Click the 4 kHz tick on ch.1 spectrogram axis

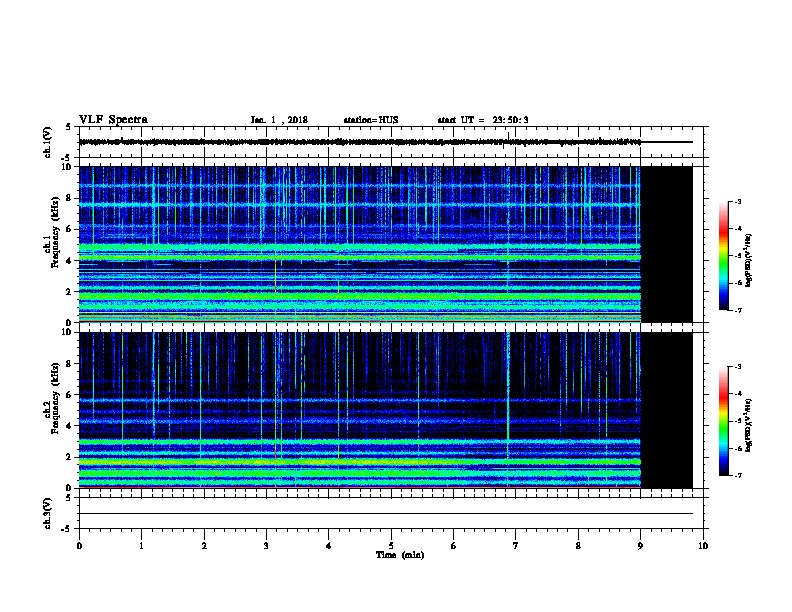click(x=69, y=261)
